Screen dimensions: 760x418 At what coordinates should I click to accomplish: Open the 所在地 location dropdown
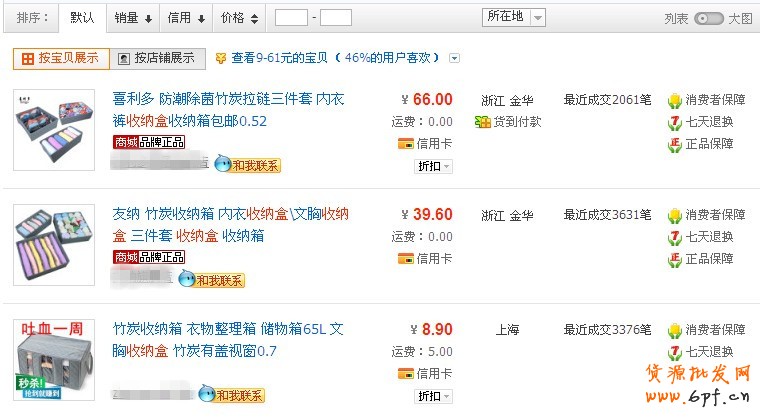(515, 17)
